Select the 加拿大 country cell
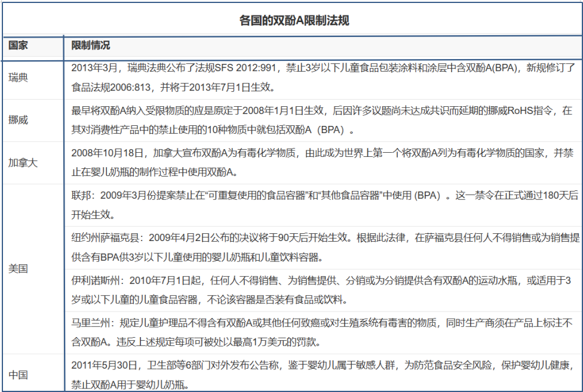 (23, 162)
